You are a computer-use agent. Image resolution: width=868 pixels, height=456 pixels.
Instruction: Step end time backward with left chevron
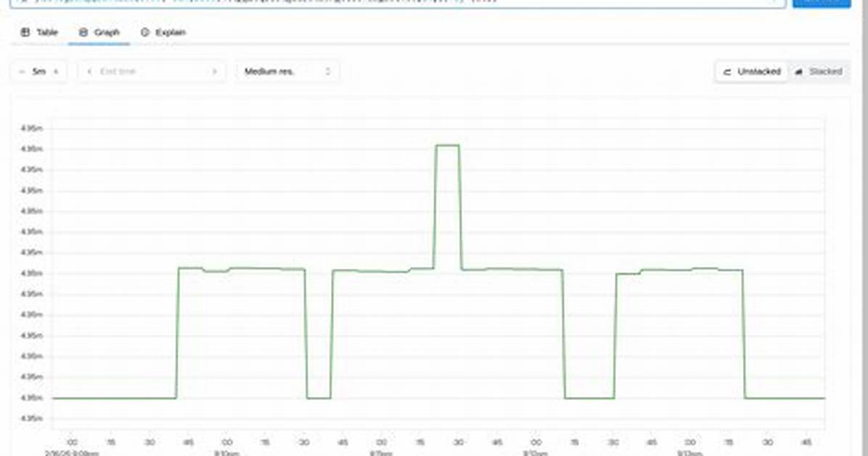(90, 71)
